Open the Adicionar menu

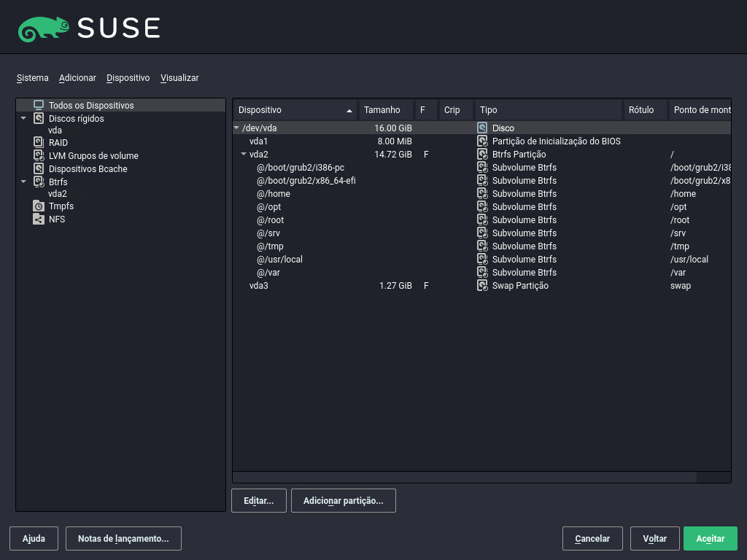click(x=77, y=77)
